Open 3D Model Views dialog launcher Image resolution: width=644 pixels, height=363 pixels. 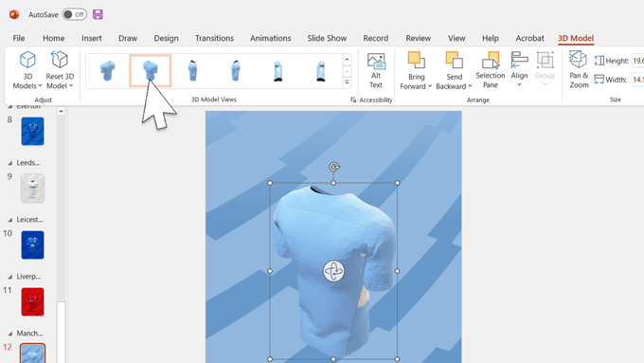(353, 100)
